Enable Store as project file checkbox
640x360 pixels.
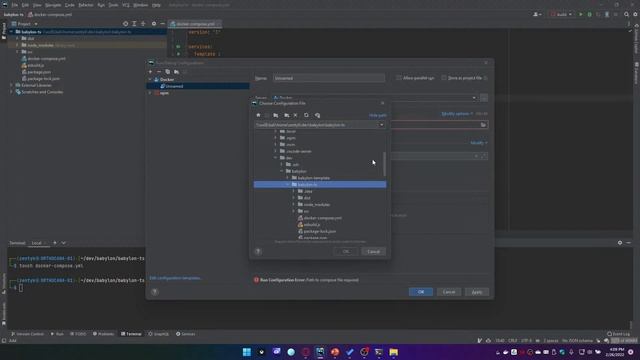[444, 78]
